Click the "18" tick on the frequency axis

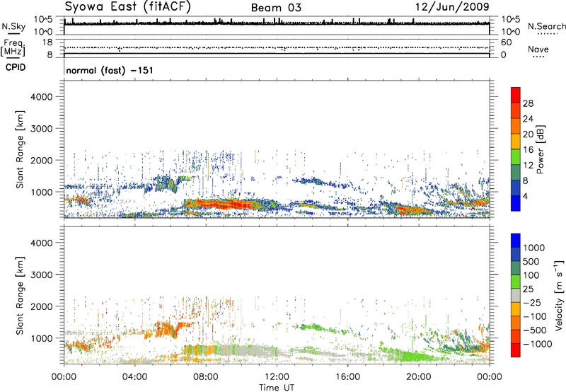[x=47, y=42]
